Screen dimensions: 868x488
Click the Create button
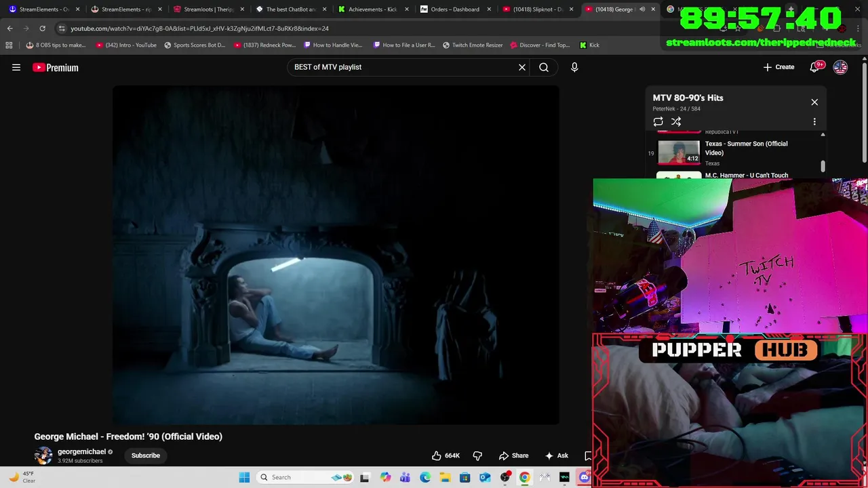(778, 67)
